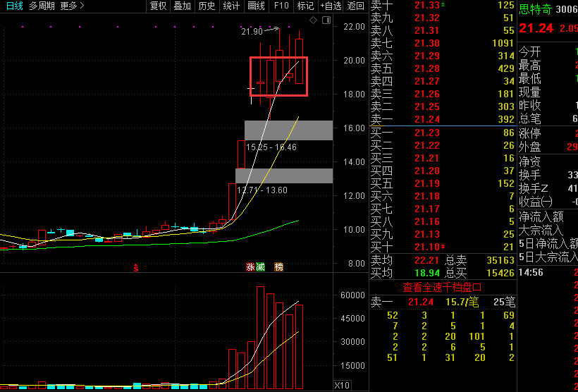This screenshot has width=578, height=392.
Task: Click the down arrow beside 买十 price
Action: click(443, 247)
